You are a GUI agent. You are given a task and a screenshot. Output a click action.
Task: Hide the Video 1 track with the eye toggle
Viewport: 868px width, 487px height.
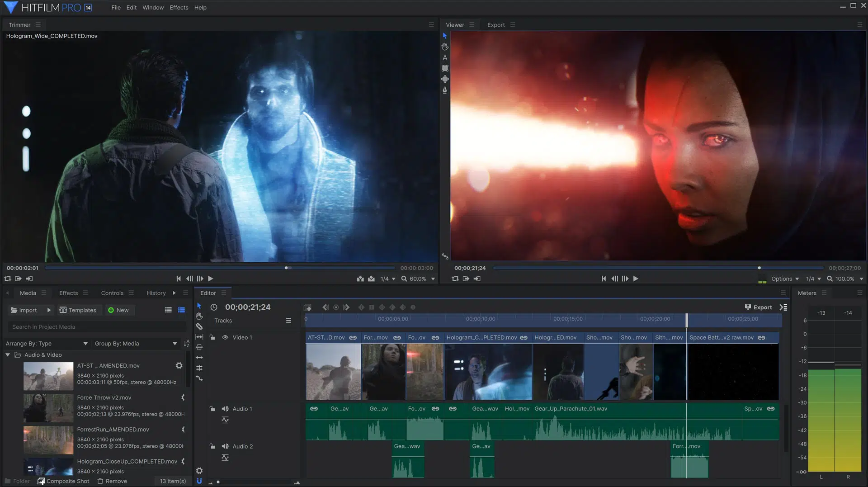(x=225, y=337)
